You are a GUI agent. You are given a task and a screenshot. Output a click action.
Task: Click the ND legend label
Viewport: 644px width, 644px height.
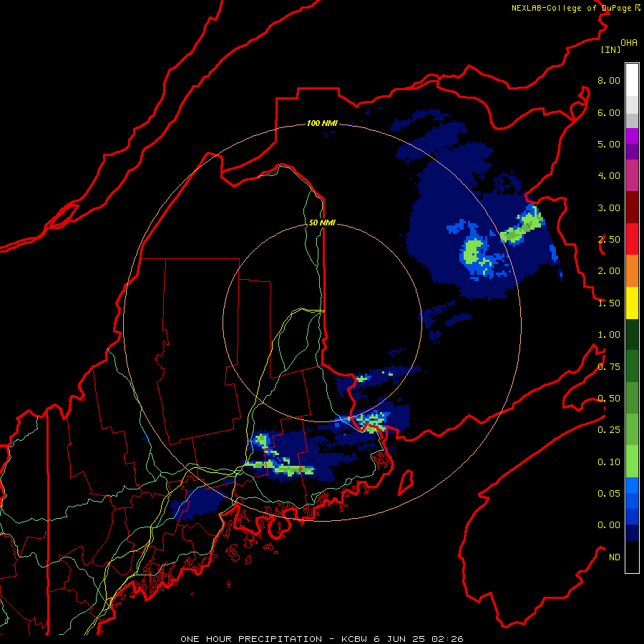click(x=615, y=557)
